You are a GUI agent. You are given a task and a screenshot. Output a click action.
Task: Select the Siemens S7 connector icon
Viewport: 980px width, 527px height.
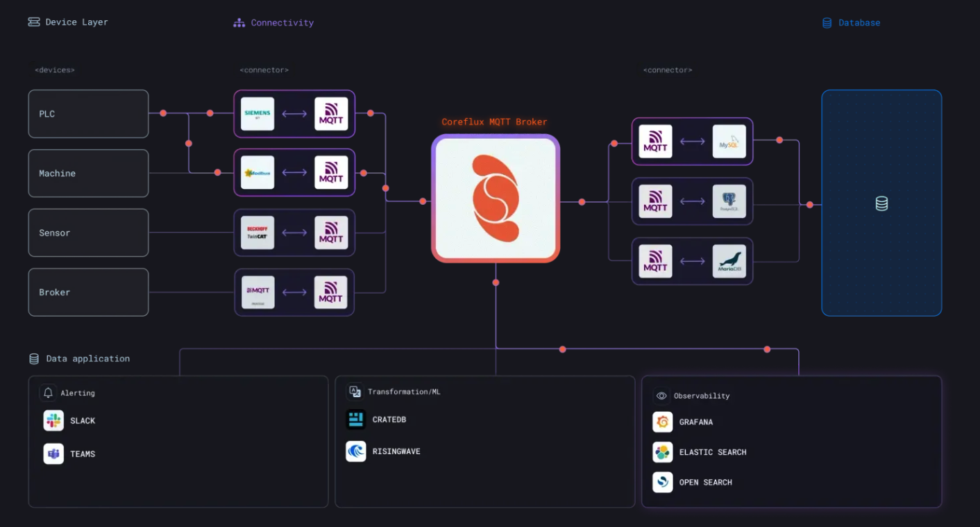click(x=257, y=113)
